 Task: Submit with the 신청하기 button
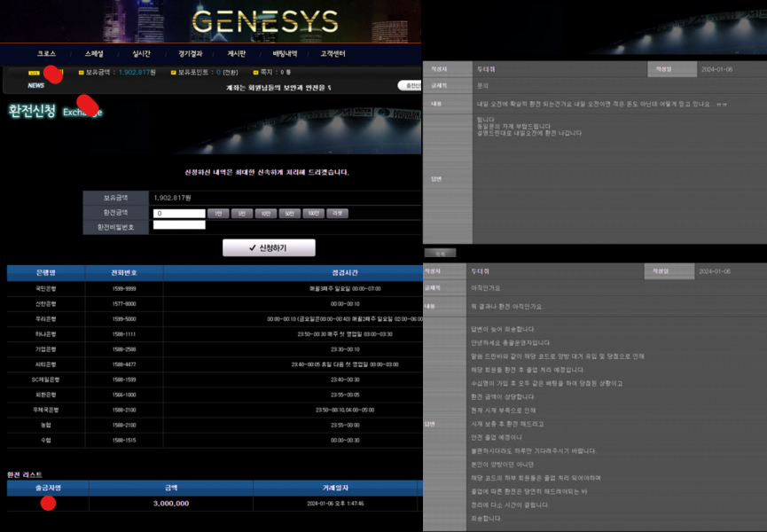[269, 248]
